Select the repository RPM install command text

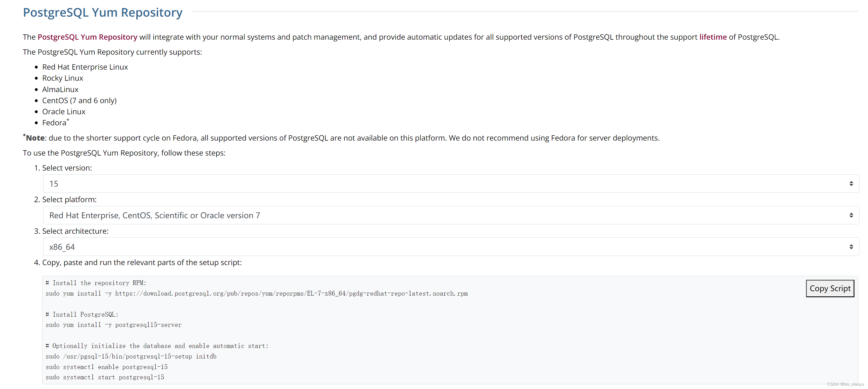click(256, 294)
